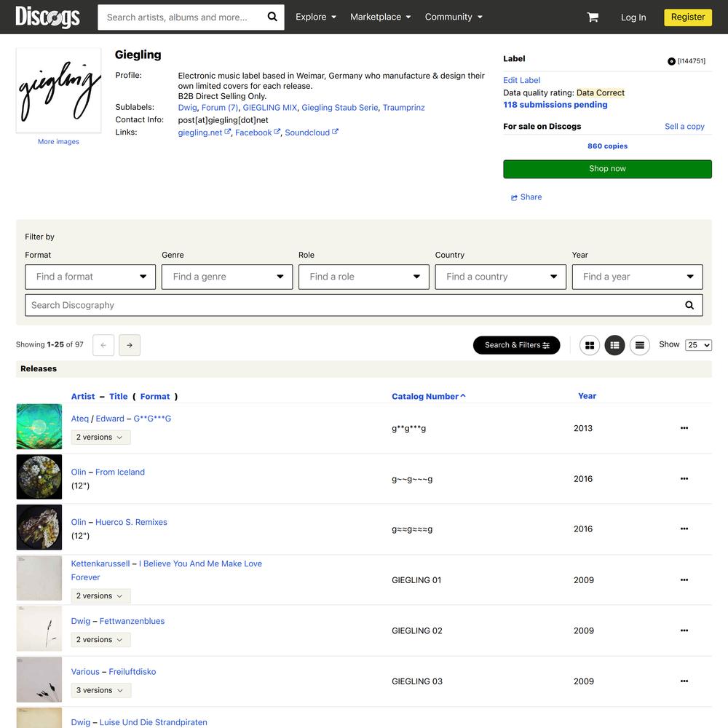Open the Find a genre dropdown

(x=227, y=277)
